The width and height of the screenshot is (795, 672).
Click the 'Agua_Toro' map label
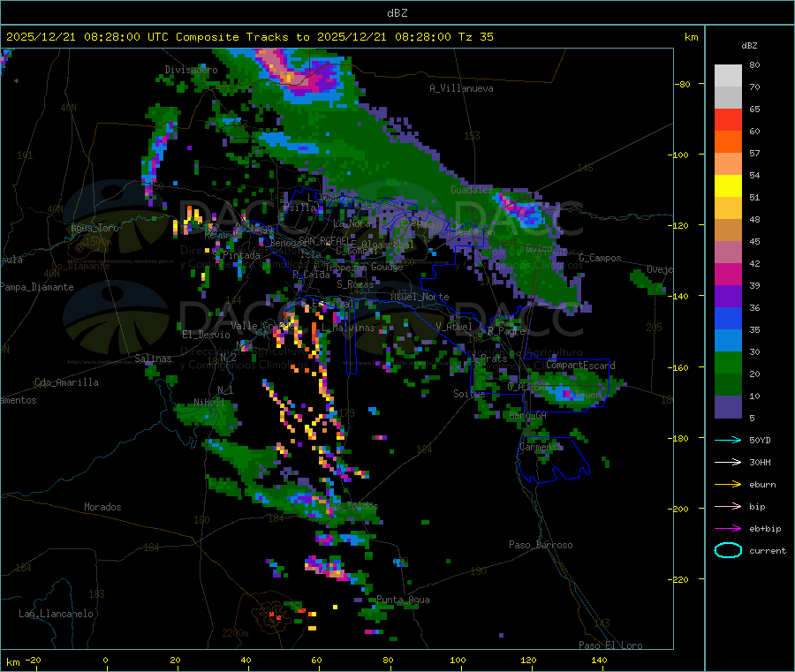[95, 228]
